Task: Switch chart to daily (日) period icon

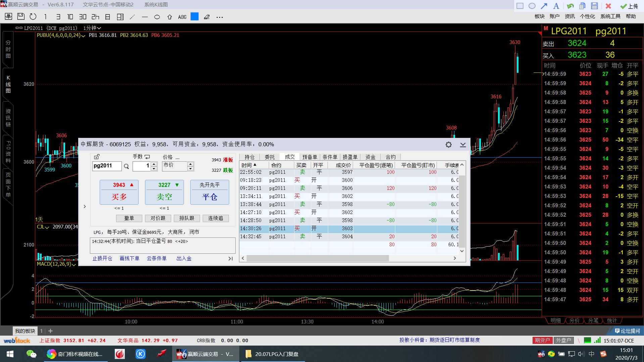Action: point(108,17)
